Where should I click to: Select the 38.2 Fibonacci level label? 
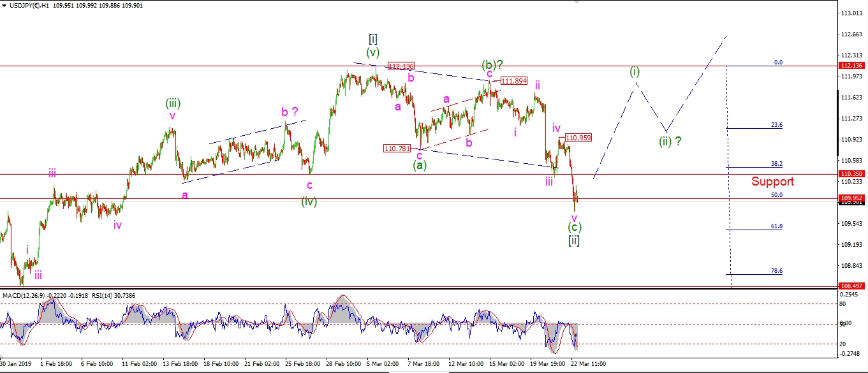[776, 164]
